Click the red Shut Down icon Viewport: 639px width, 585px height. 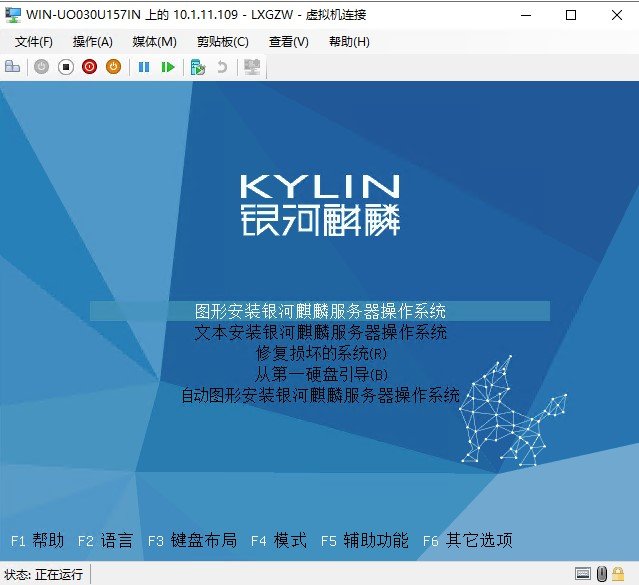tap(89, 66)
